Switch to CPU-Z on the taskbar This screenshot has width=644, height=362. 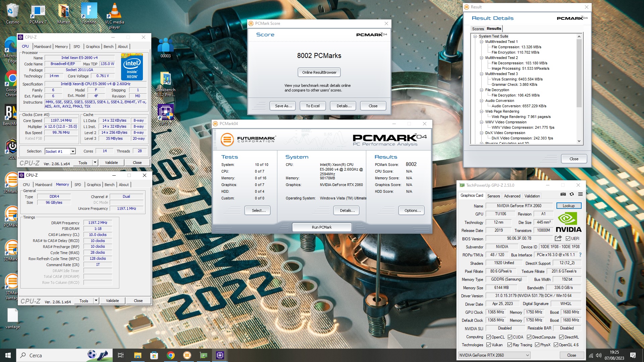[x=220, y=355]
